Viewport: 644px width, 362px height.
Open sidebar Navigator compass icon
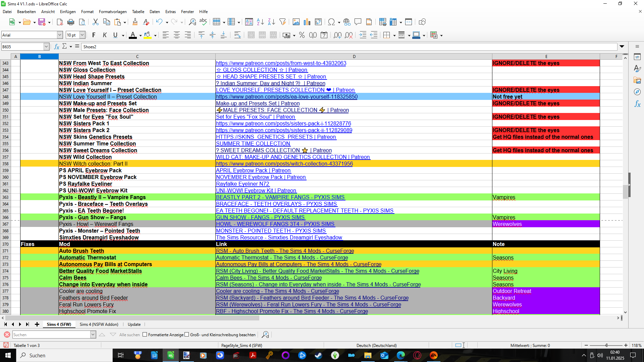click(637, 92)
